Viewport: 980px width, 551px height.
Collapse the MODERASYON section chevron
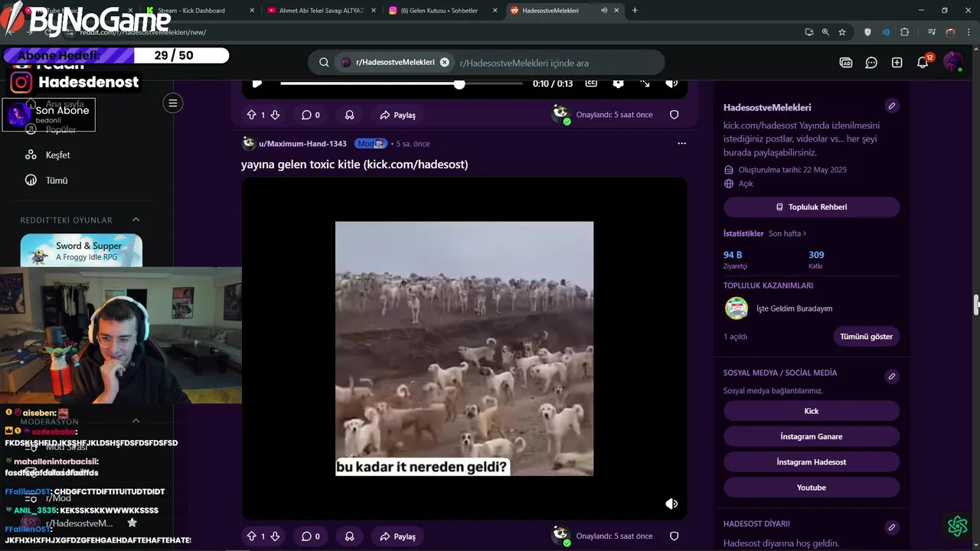pos(136,421)
